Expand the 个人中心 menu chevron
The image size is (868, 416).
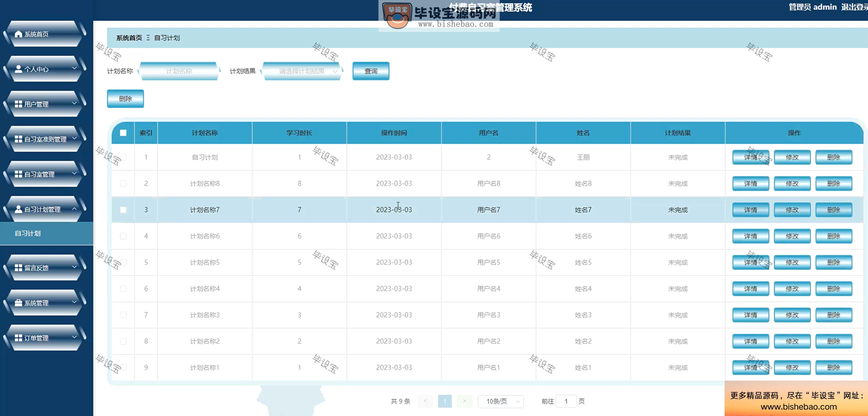(x=74, y=68)
